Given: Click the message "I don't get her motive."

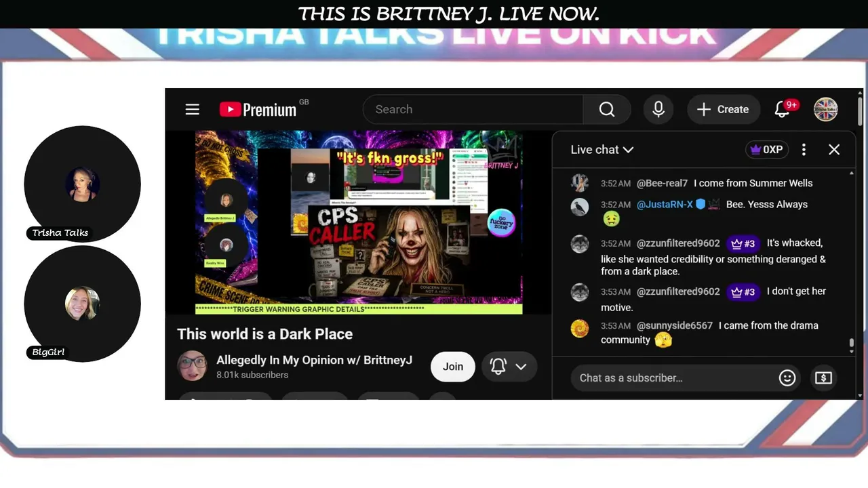Looking at the screenshot, I should tap(713, 299).
